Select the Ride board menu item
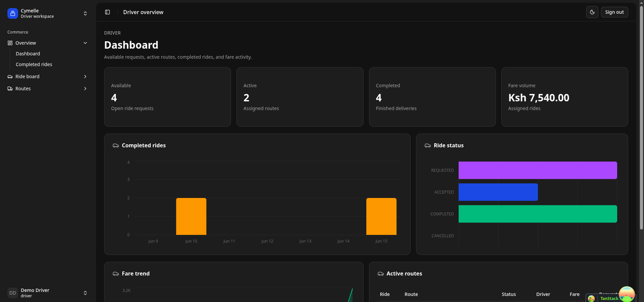644x302 pixels. tap(48, 77)
